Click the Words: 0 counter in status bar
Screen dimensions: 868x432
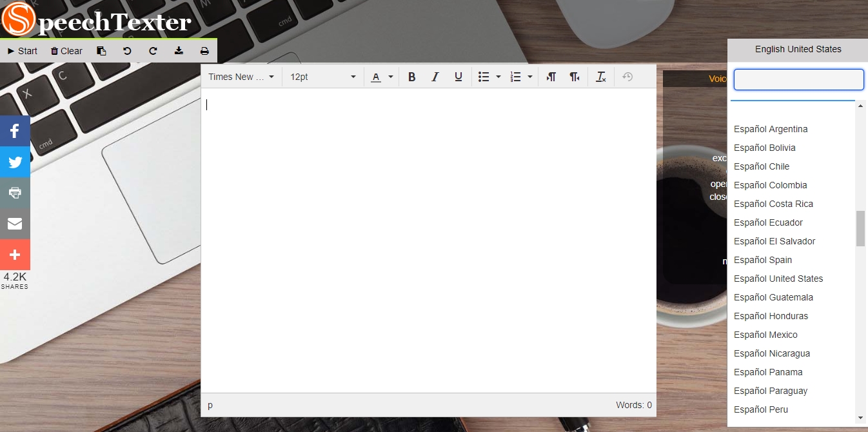(x=634, y=405)
